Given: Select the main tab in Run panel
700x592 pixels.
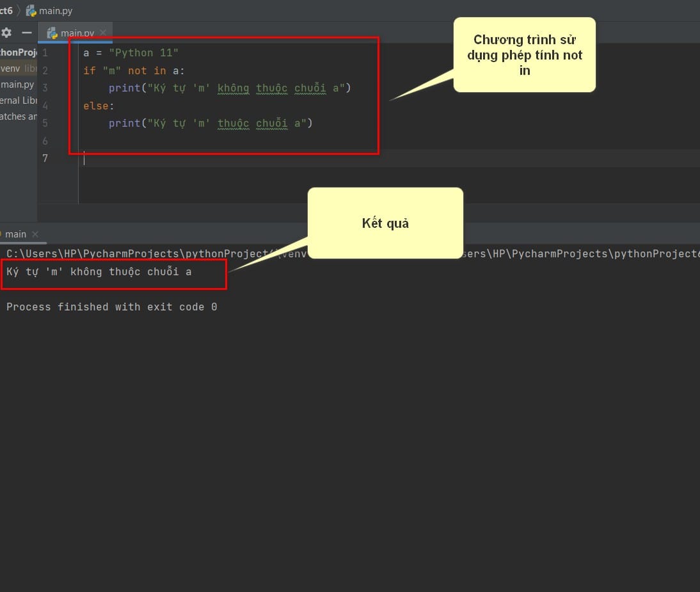Looking at the screenshot, I should click(x=15, y=234).
